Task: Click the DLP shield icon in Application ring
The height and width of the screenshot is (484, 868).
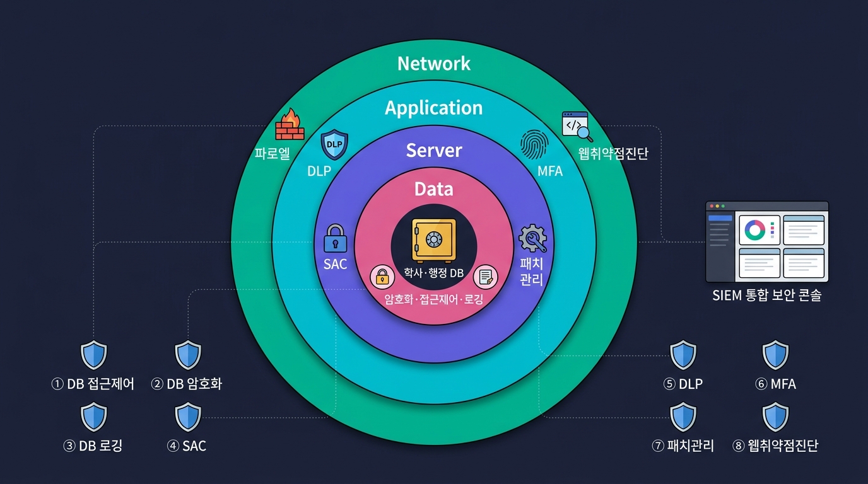Action: (334, 145)
